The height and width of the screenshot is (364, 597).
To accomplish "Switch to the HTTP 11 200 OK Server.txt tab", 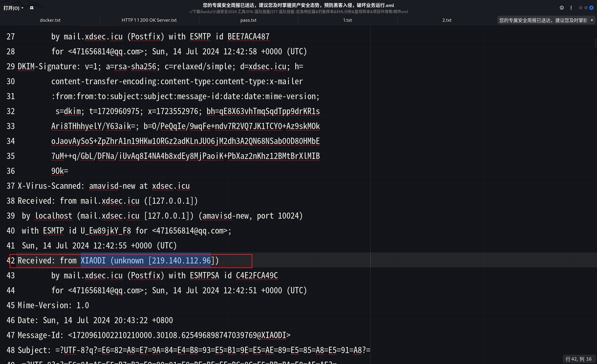I will click(149, 20).
